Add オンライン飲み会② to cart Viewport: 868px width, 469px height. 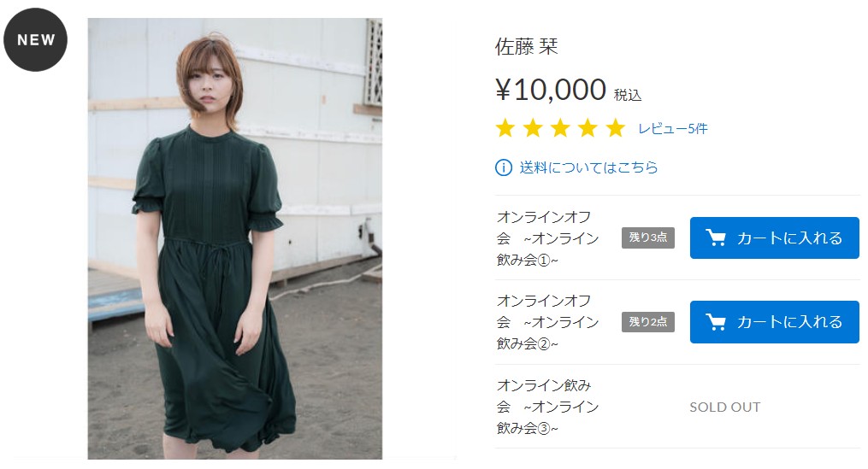tap(775, 322)
